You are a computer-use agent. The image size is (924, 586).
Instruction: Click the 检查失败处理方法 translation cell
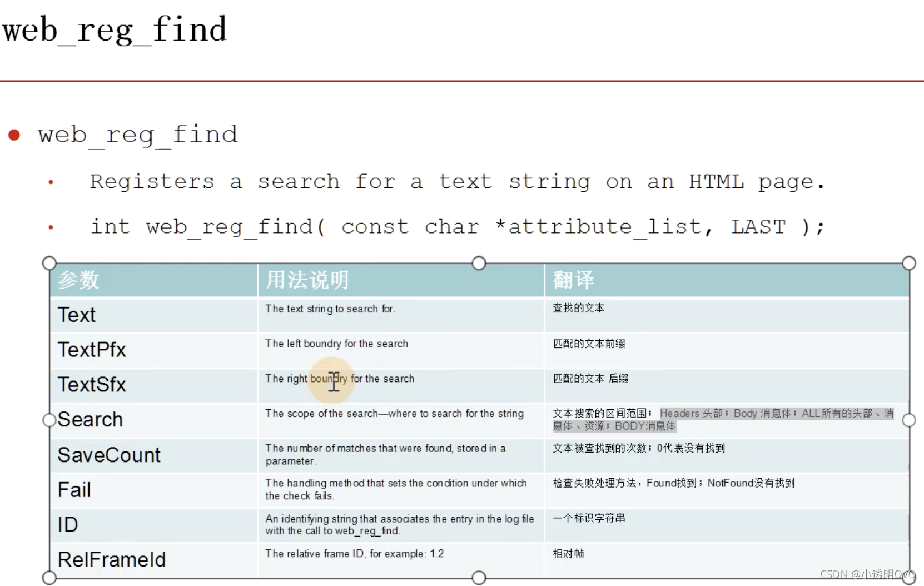click(727, 490)
